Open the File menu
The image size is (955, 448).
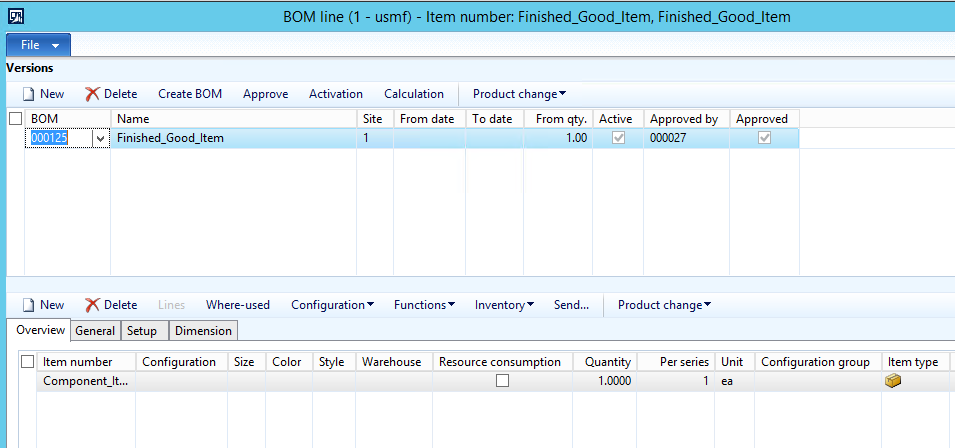39,46
